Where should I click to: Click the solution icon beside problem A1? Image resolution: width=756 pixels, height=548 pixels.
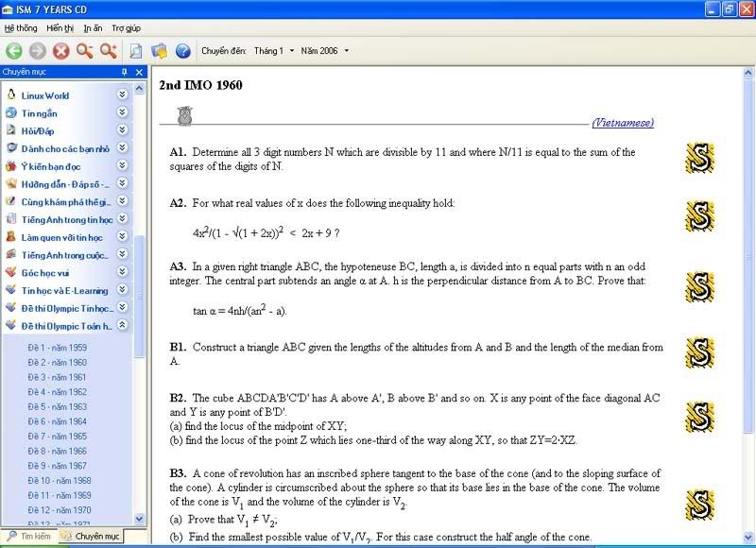[x=699, y=159]
